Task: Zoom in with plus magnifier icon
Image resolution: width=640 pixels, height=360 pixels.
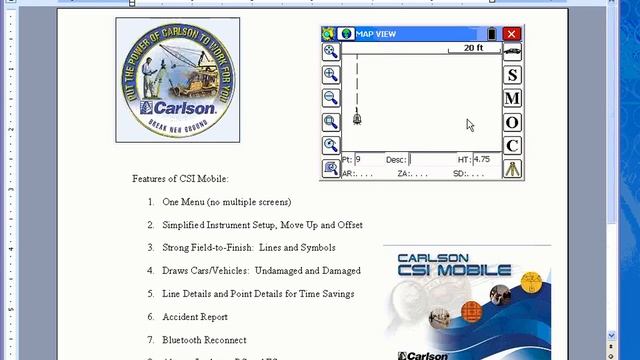Action: tap(331, 75)
